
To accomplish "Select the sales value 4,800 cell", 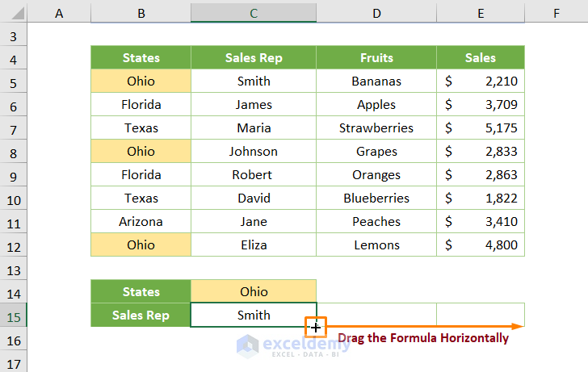I will click(481, 245).
